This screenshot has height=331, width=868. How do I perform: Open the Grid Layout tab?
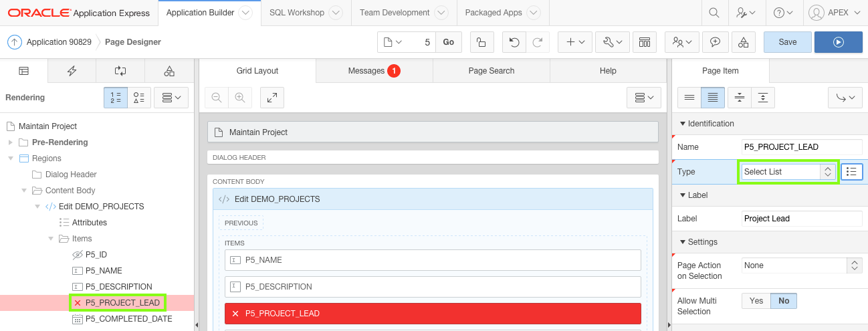pos(257,71)
